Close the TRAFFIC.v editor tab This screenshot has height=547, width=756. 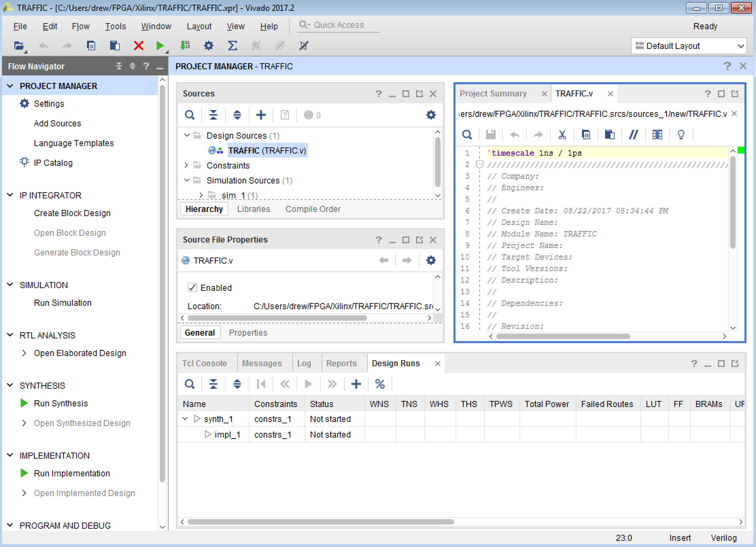tap(610, 94)
